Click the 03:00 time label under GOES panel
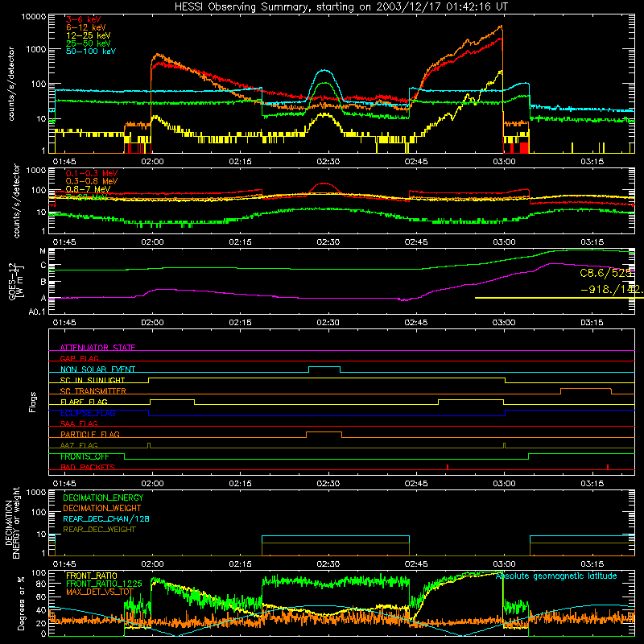This screenshot has height=644, width=644. 504,323
